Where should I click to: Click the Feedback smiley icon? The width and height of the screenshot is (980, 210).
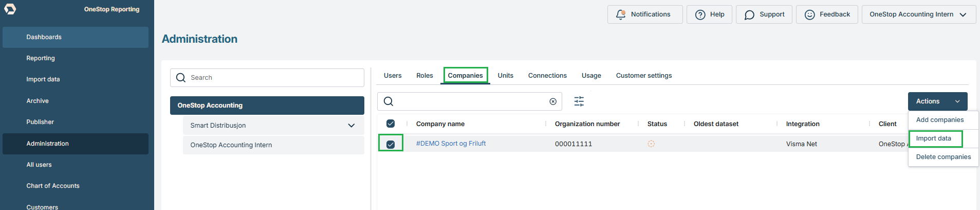[809, 14]
